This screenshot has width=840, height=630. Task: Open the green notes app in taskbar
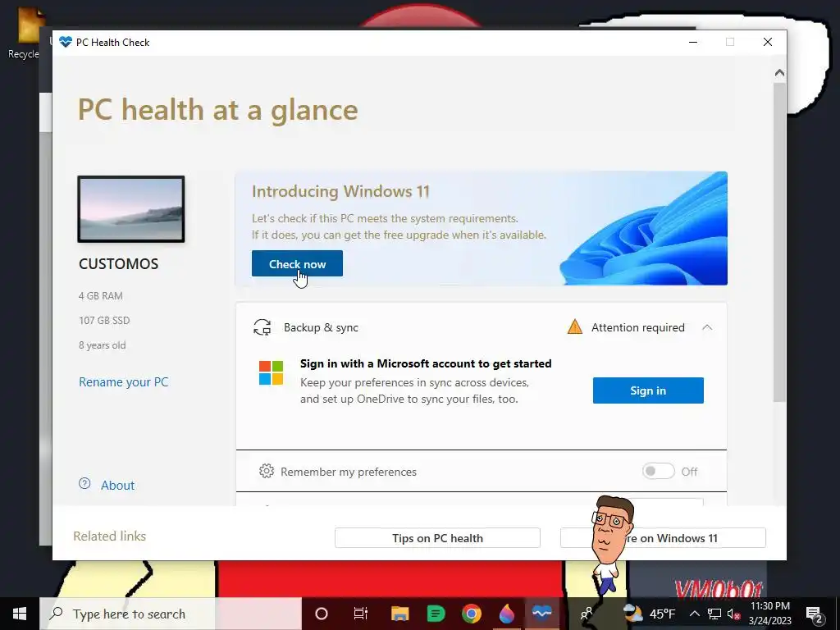[436, 614]
